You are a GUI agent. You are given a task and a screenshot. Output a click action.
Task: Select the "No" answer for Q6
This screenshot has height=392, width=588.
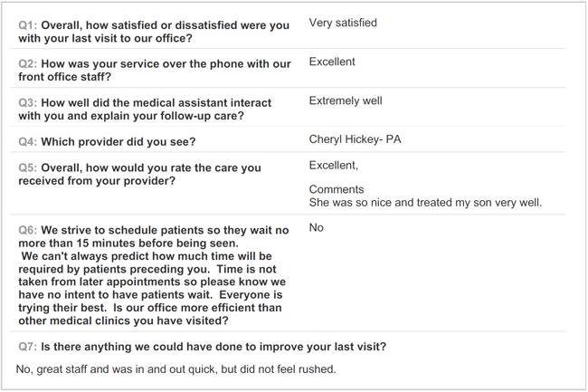coord(317,227)
